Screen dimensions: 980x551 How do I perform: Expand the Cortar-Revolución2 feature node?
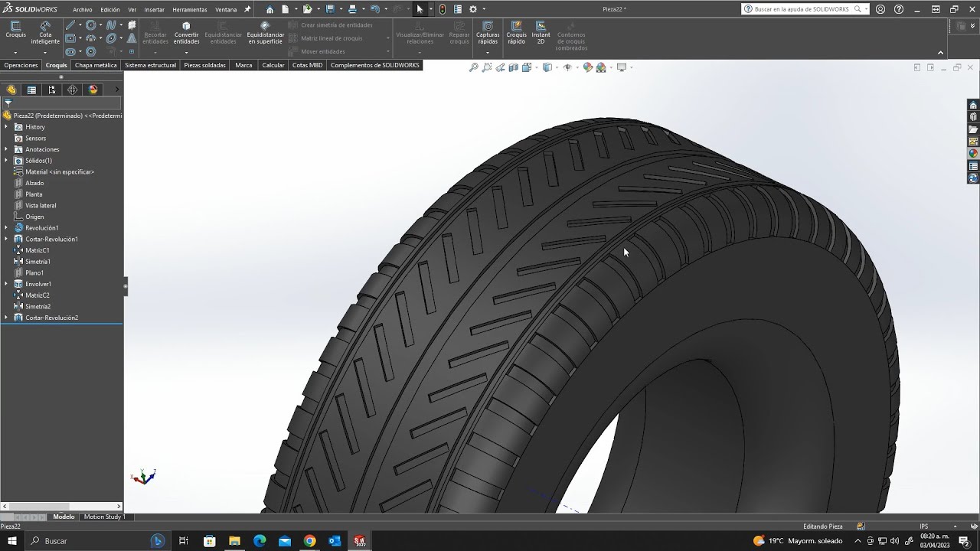(6, 318)
